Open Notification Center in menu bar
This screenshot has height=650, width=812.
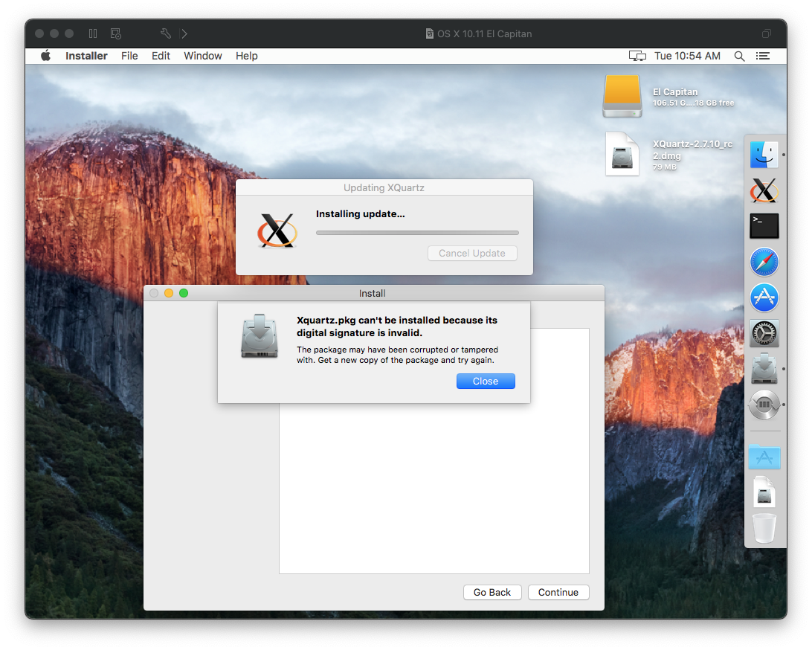click(762, 56)
